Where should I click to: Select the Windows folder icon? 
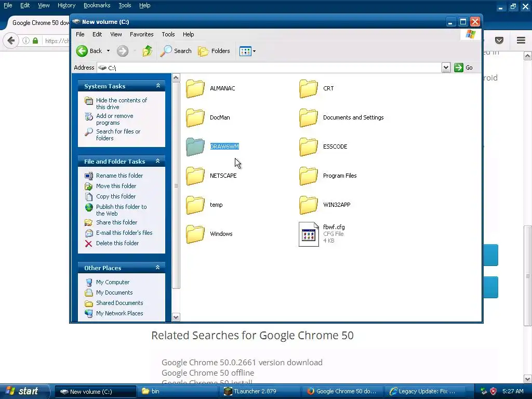click(195, 234)
